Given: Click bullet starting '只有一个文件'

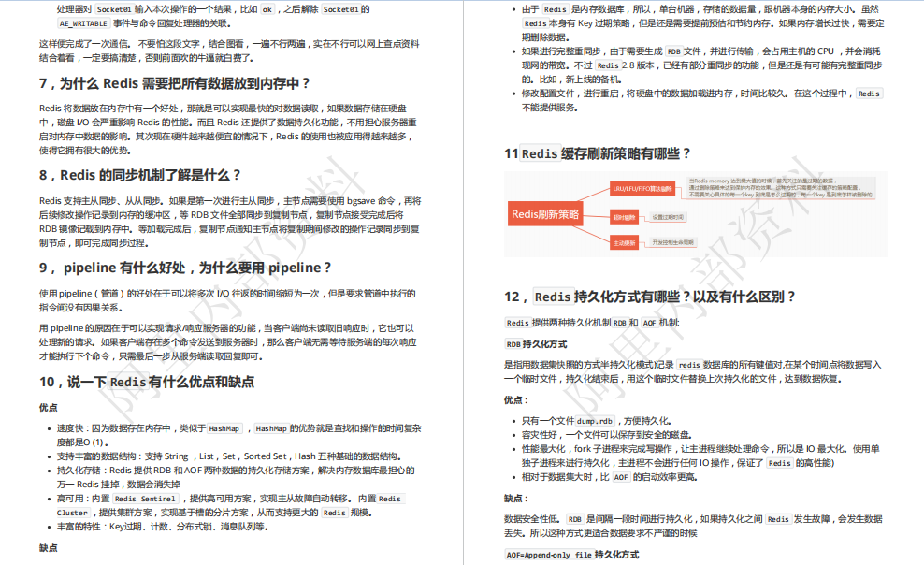Looking at the screenshot, I should tap(597, 421).
